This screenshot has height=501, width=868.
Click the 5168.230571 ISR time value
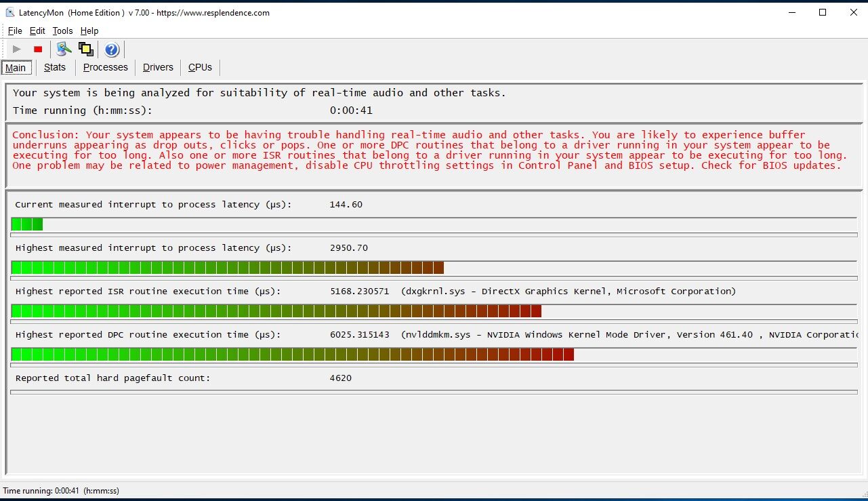(x=359, y=291)
